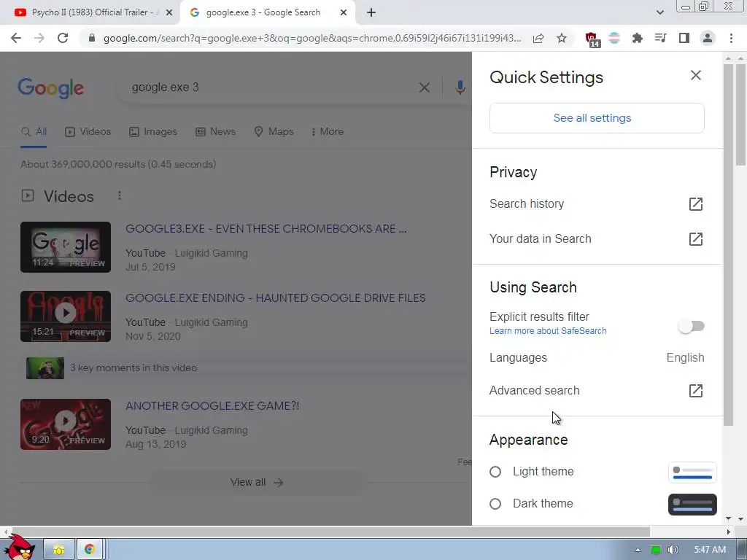The height and width of the screenshot is (560, 747).
Task: Close the google.exe 3 search tab
Action: tap(344, 12)
